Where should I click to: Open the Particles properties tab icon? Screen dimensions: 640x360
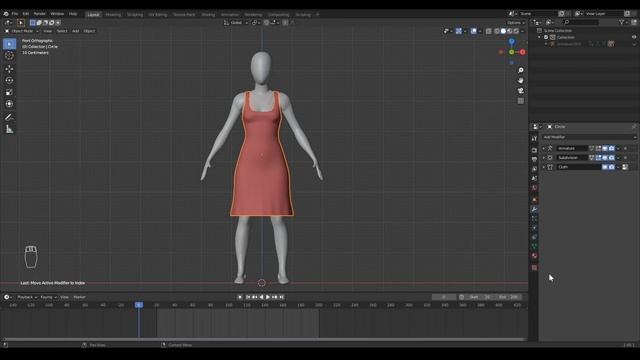tap(534, 218)
